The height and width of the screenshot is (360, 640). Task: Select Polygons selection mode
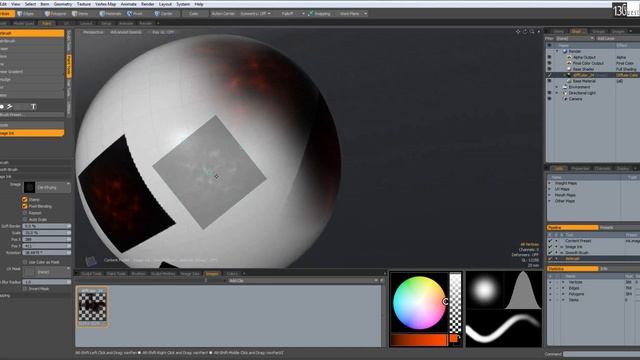[55, 13]
